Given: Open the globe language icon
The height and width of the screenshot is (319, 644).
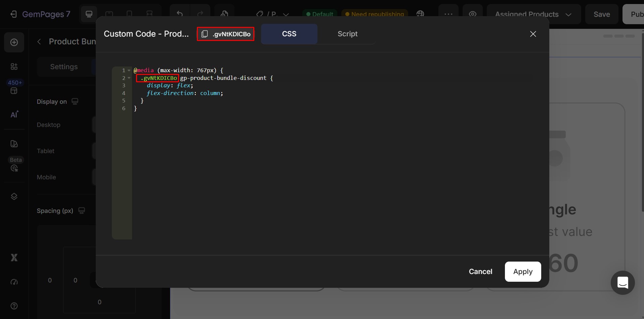Looking at the screenshot, I should tap(420, 14).
